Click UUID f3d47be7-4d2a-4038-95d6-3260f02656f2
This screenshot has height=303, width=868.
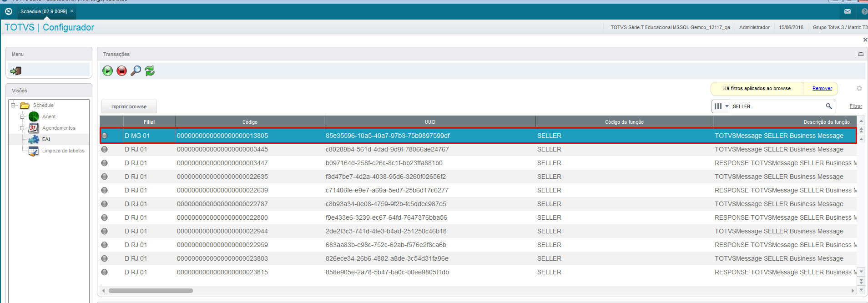click(386, 177)
